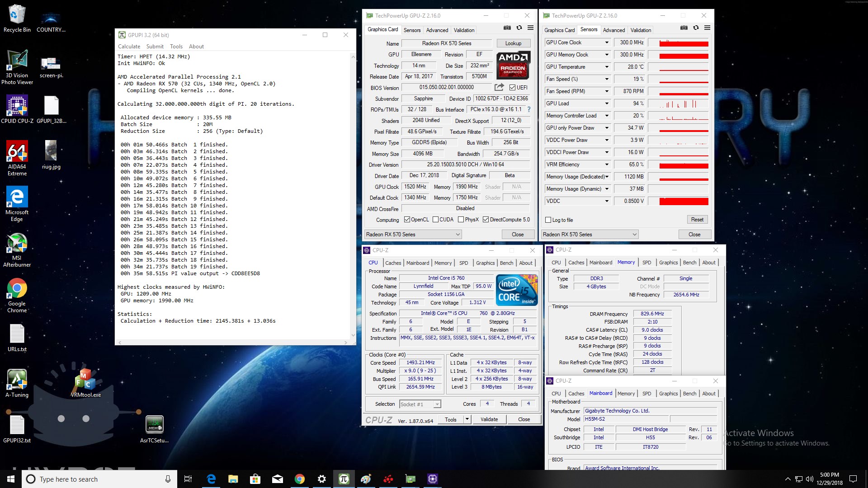868x488 pixels.
Task: Open riug.jpg desktop image file
Action: pyautogui.click(x=51, y=155)
